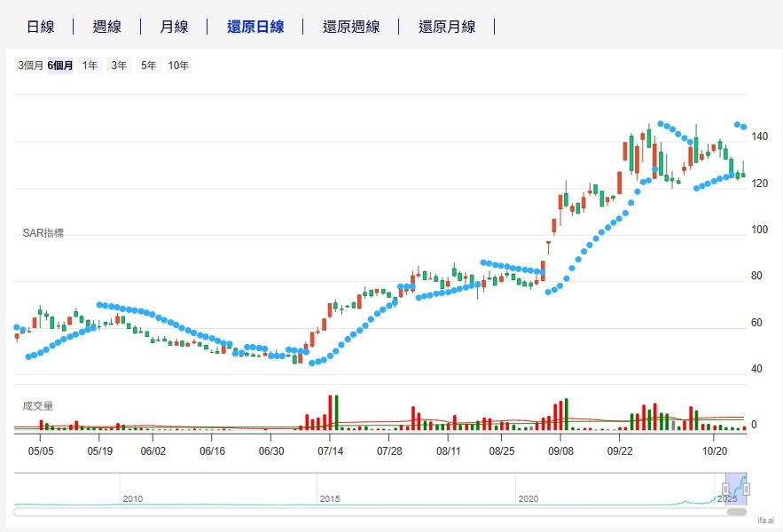This screenshot has width=783, height=532.
Task: Switch to the 還原月線 tab
Action: [447, 27]
